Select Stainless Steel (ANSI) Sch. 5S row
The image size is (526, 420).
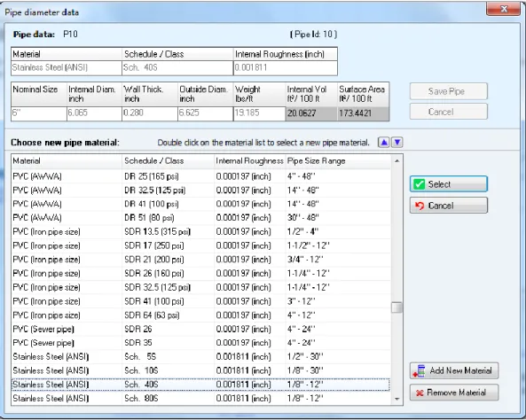pos(201,357)
